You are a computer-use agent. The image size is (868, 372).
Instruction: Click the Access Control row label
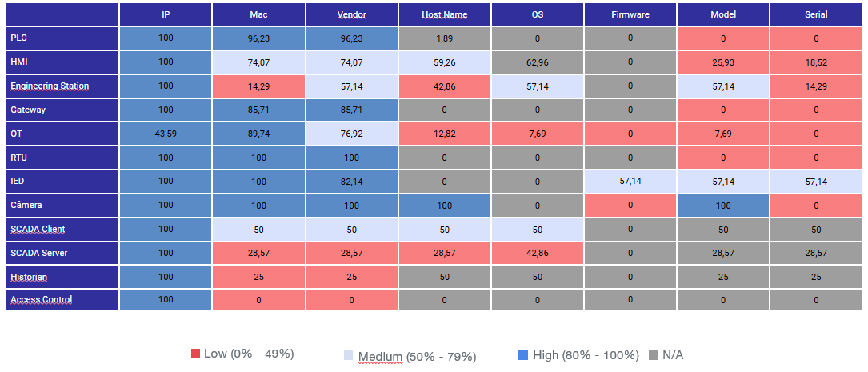tap(42, 300)
